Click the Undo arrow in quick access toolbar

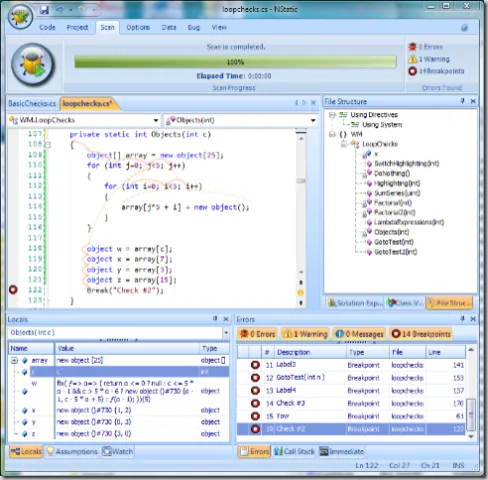[60, 10]
